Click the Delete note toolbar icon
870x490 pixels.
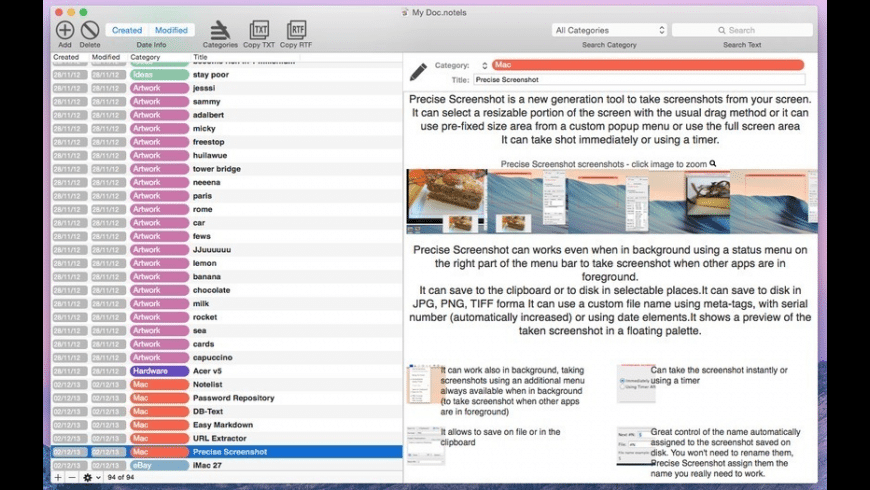90,30
